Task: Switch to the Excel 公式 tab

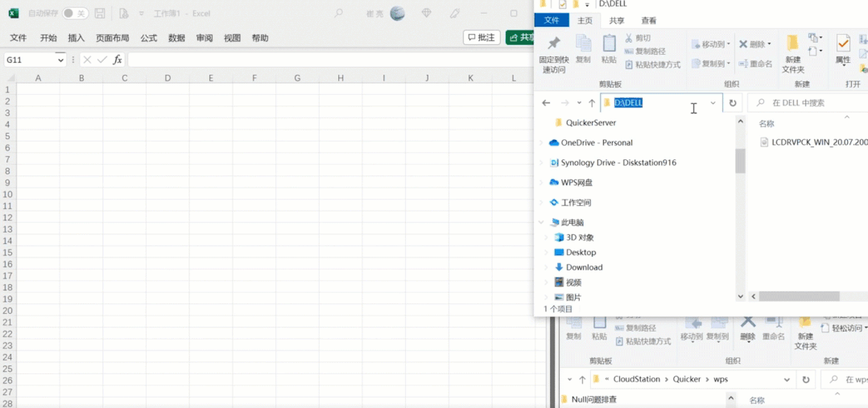Action: tap(148, 38)
